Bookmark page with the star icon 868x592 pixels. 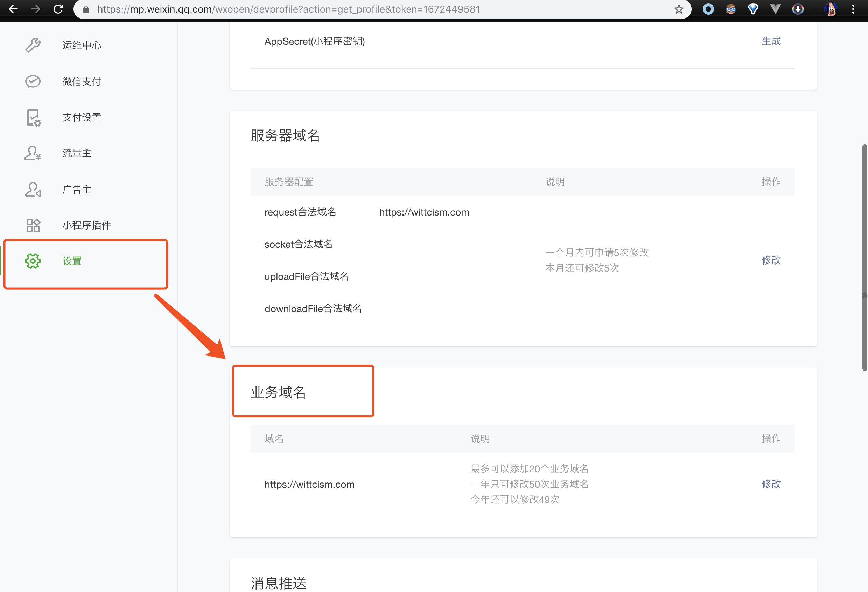(x=679, y=9)
